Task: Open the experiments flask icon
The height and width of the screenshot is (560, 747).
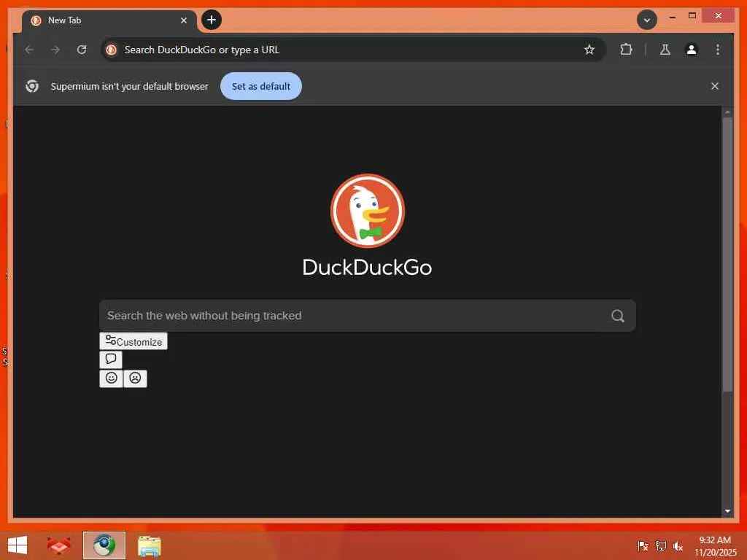Action: pos(665,50)
